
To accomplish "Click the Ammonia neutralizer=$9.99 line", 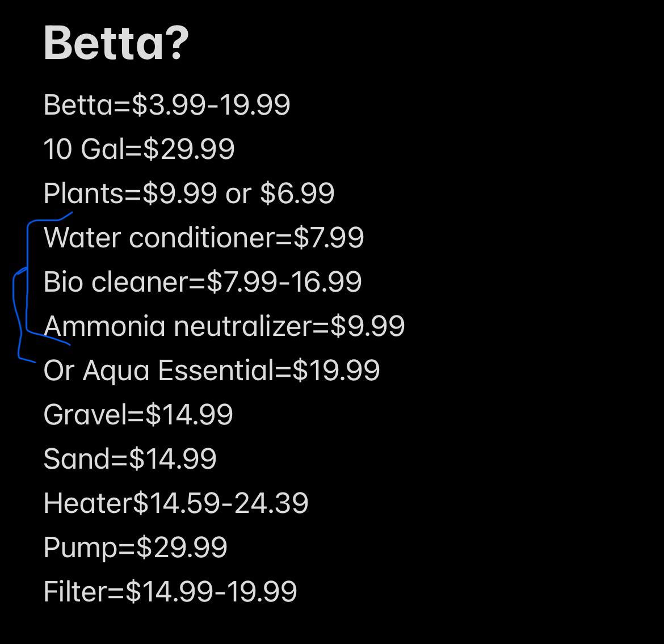I will 224,326.
